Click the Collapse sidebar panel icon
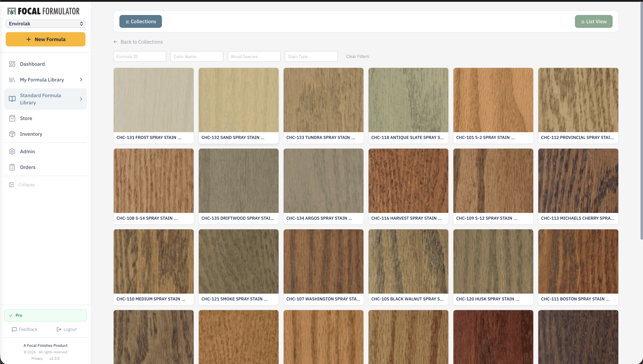The height and width of the screenshot is (364, 643). [11, 185]
